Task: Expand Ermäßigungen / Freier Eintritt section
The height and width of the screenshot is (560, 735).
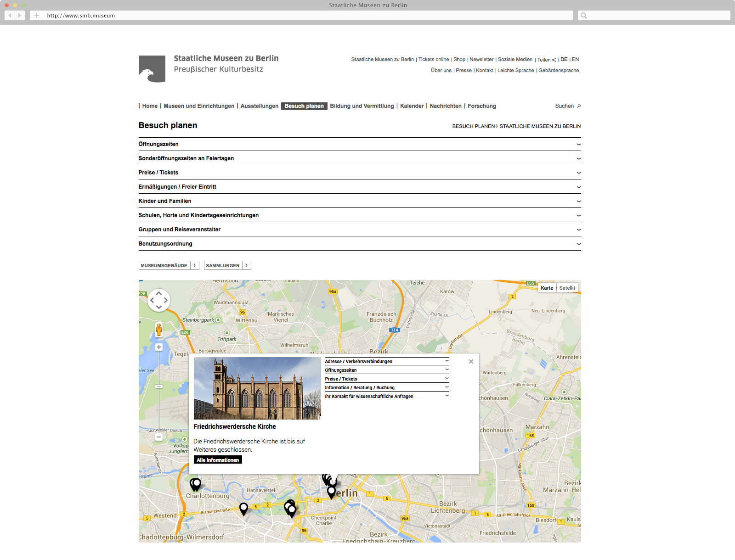Action: click(x=360, y=187)
